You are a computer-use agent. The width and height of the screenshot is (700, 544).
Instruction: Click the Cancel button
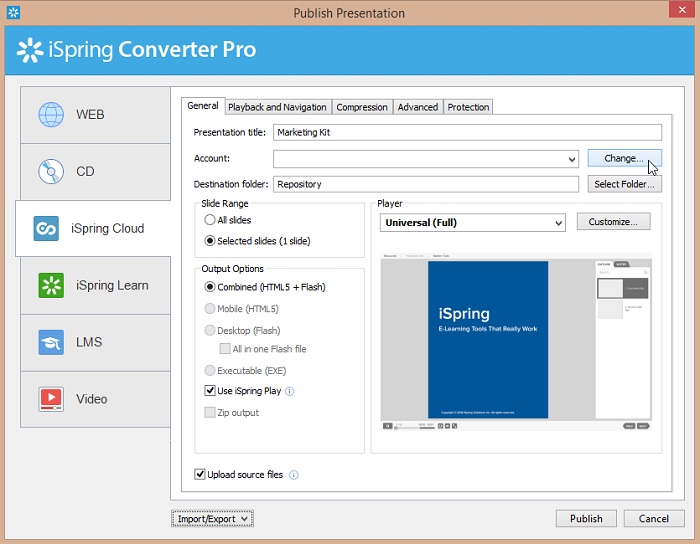654,519
